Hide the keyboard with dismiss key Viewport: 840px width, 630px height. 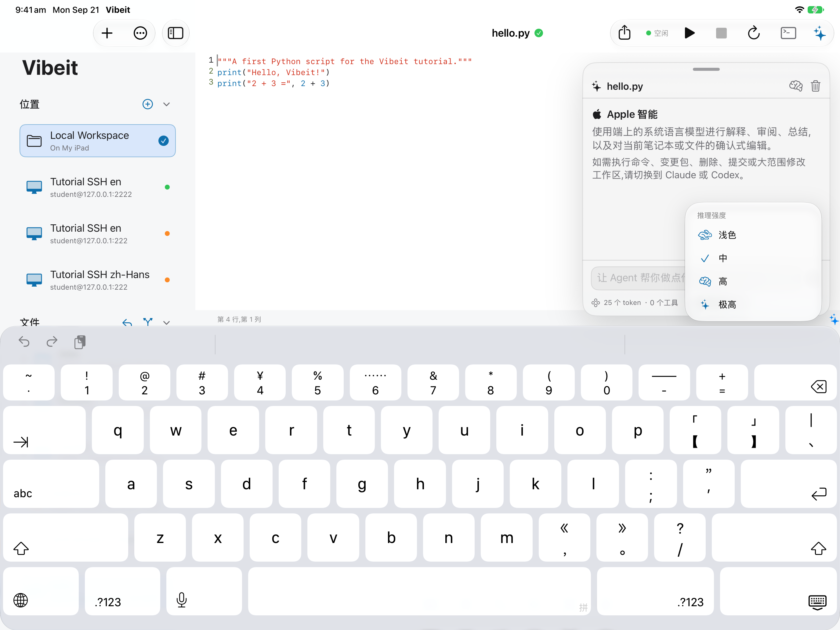click(x=778, y=591)
